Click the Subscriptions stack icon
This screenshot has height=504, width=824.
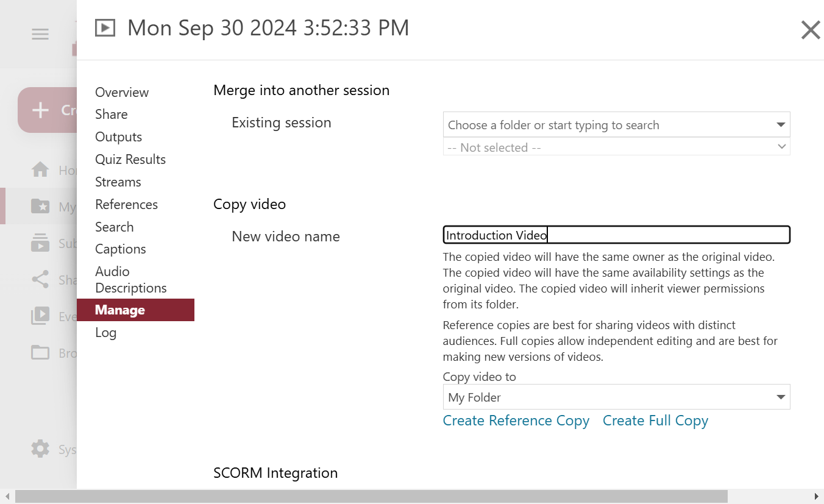[x=40, y=243]
